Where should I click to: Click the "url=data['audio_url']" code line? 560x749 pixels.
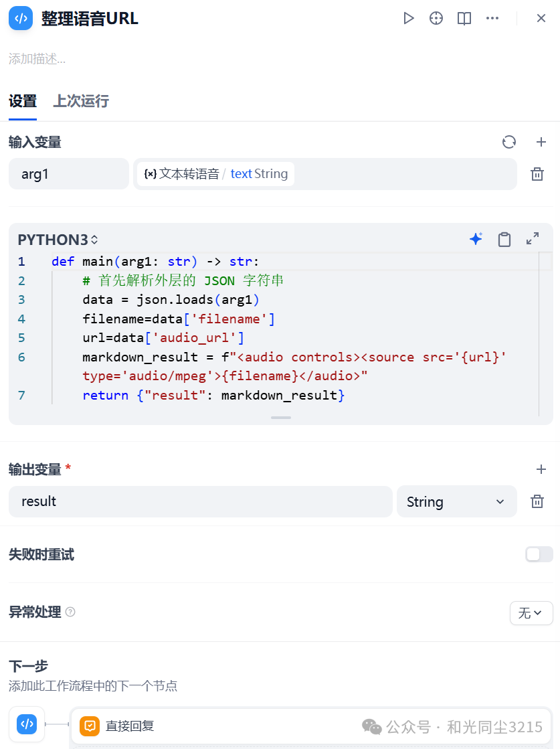click(x=163, y=338)
